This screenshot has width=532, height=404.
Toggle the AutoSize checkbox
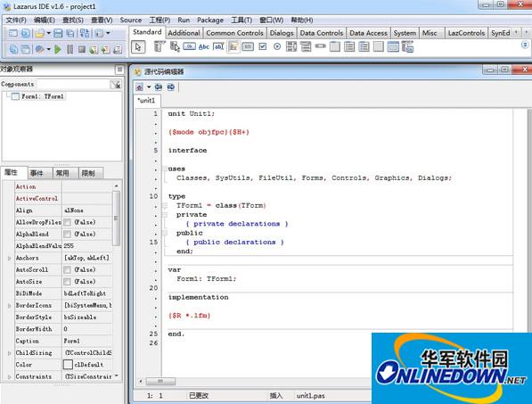click(x=68, y=282)
